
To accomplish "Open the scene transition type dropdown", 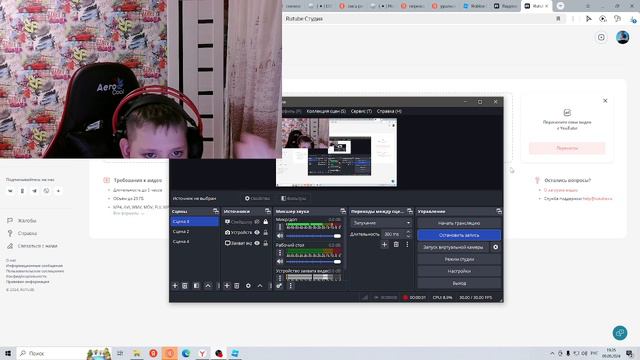I will click(381, 223).
